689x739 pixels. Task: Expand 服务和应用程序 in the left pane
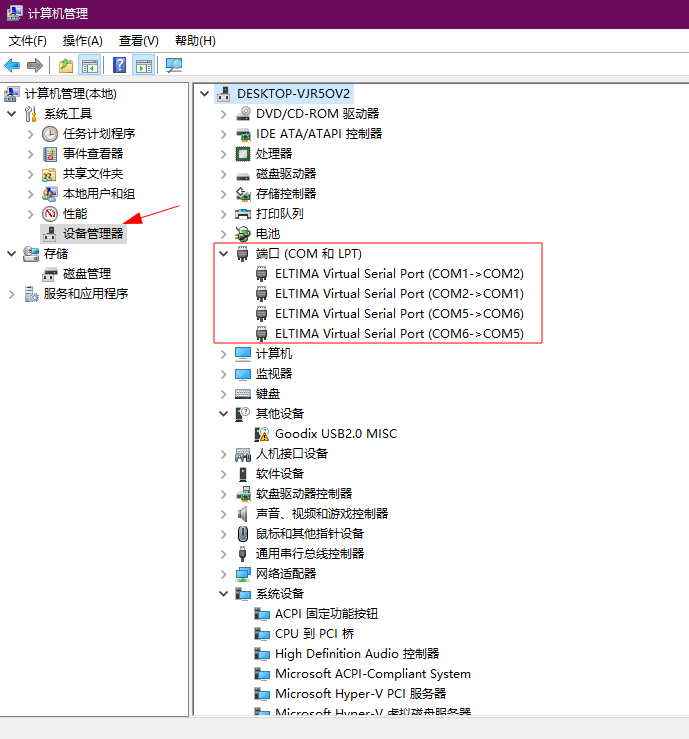[12, 294]
